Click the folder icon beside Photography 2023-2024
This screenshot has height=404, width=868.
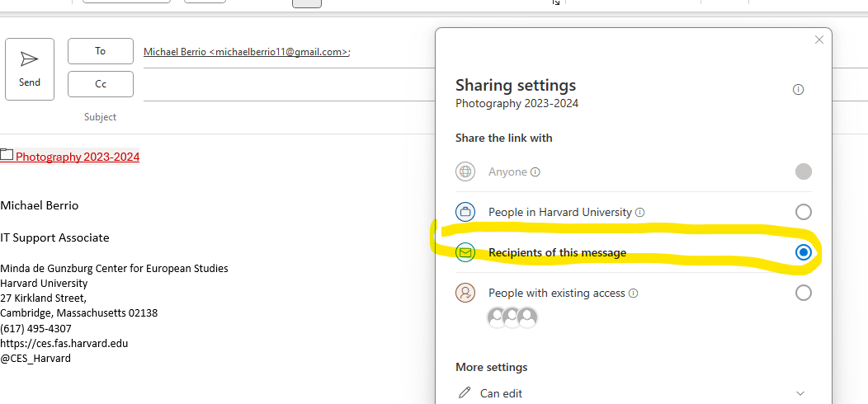click(x=7, y=155)
